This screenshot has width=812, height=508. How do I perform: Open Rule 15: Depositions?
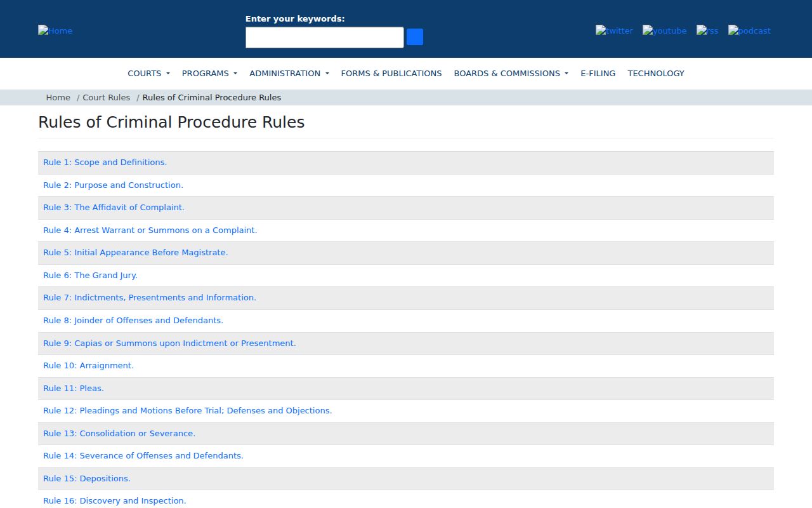pos(87,479)
